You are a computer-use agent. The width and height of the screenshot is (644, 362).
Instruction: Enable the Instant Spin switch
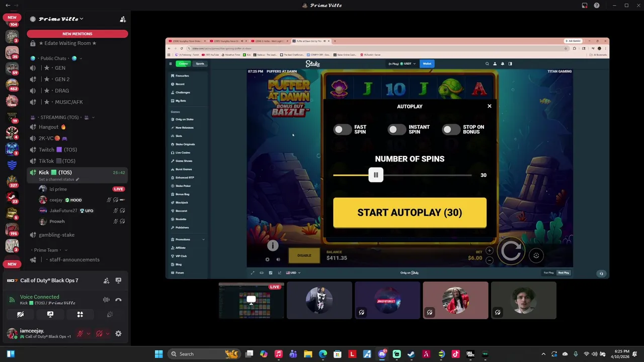pyautogui.click(x=396, y=130)
